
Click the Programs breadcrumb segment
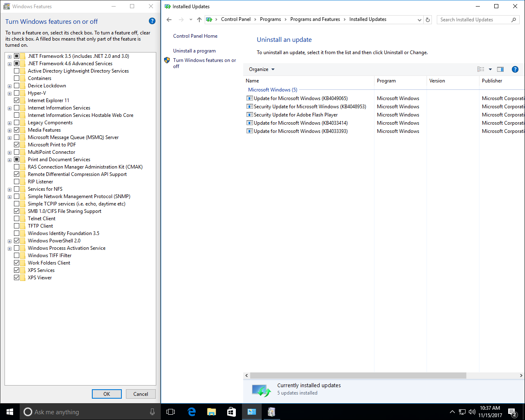pos(270,19)
